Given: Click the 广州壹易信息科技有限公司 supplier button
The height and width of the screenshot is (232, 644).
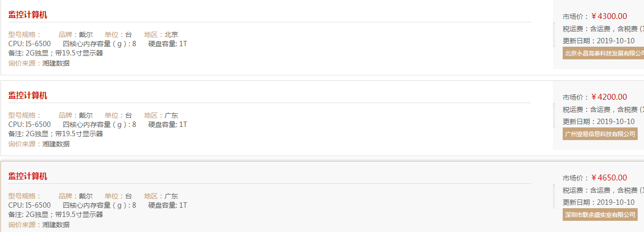Looking at the screenshot, I should coord(600,134).
